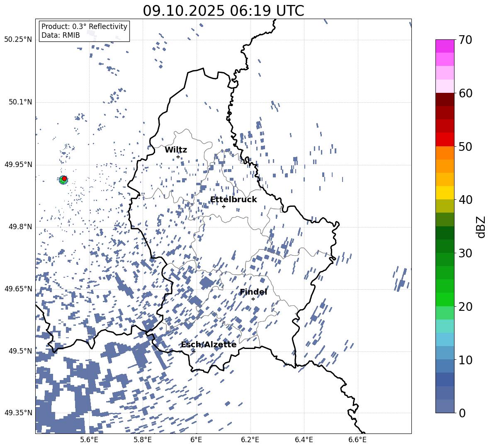This screenshot has width=491, height=448.
Task: Click the 49.65°N latitude label
Action: [18, 288]
